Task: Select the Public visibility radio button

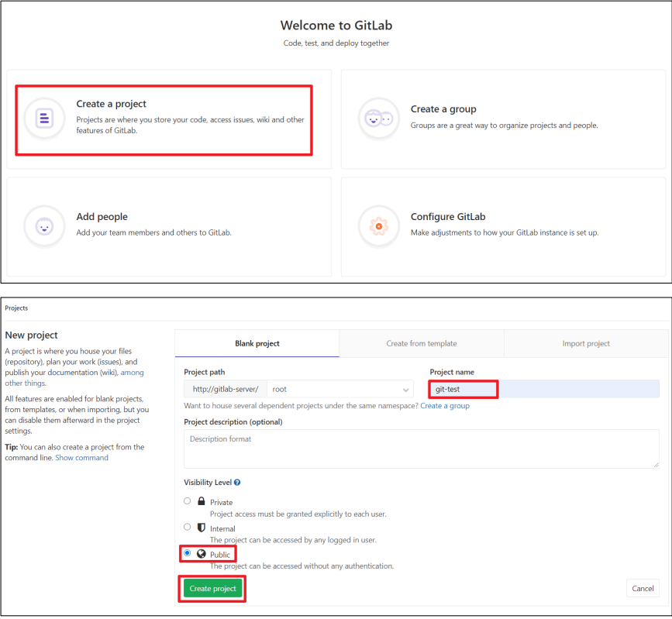Action: click(x=188, y=553)
